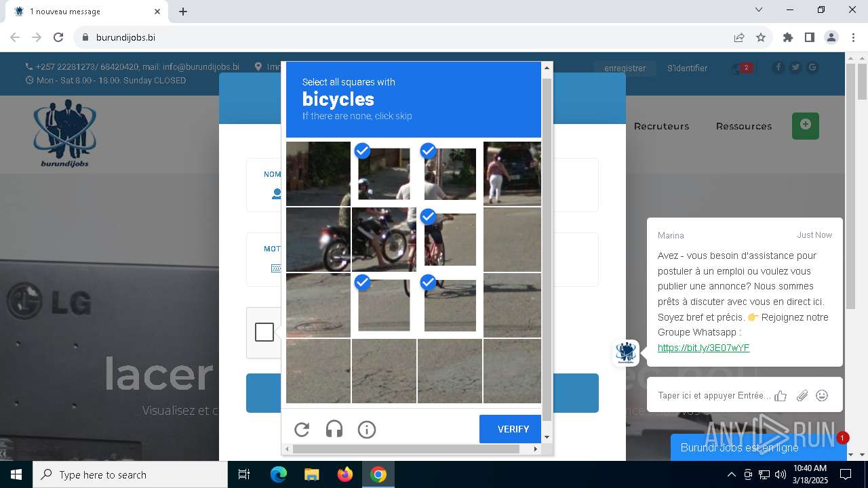Toggle the Chrome side panel
The height and width of the screenshot is (488, 868).
810,37
